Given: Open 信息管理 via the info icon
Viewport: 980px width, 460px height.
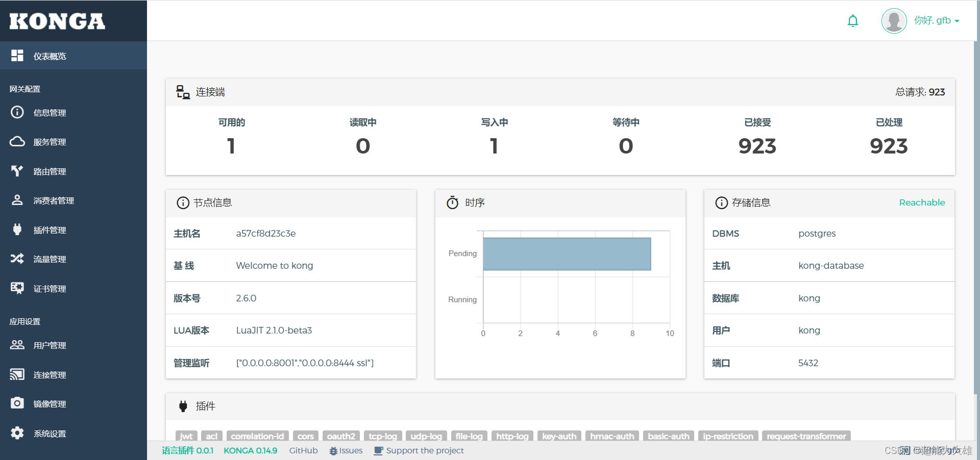Looking at the screenshot, I should [x=17, y=112].
